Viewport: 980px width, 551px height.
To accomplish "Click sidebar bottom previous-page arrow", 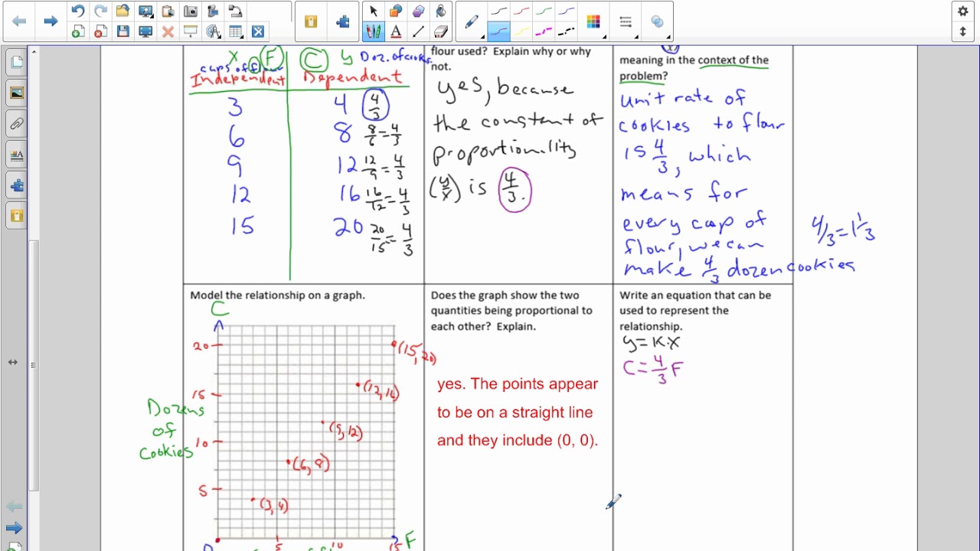I will coord(14,507).
